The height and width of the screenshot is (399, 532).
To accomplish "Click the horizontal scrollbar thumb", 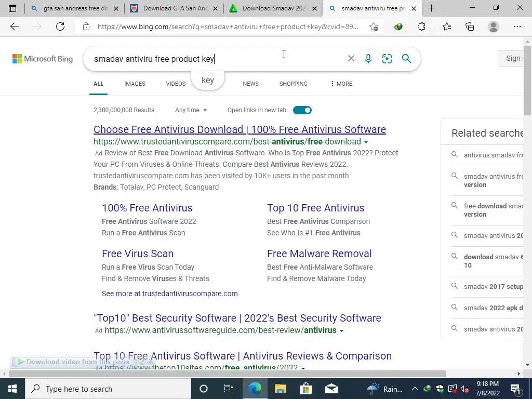I will click(228, 374).
